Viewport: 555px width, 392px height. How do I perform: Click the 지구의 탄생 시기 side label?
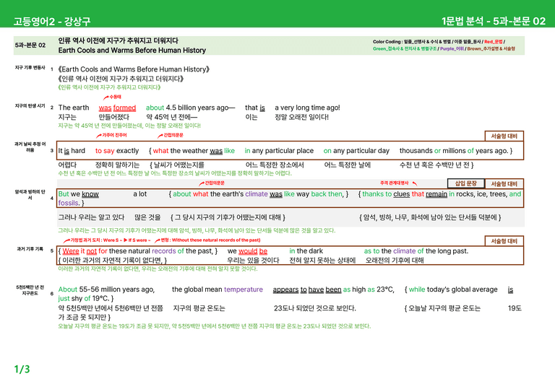pos(30,105)
